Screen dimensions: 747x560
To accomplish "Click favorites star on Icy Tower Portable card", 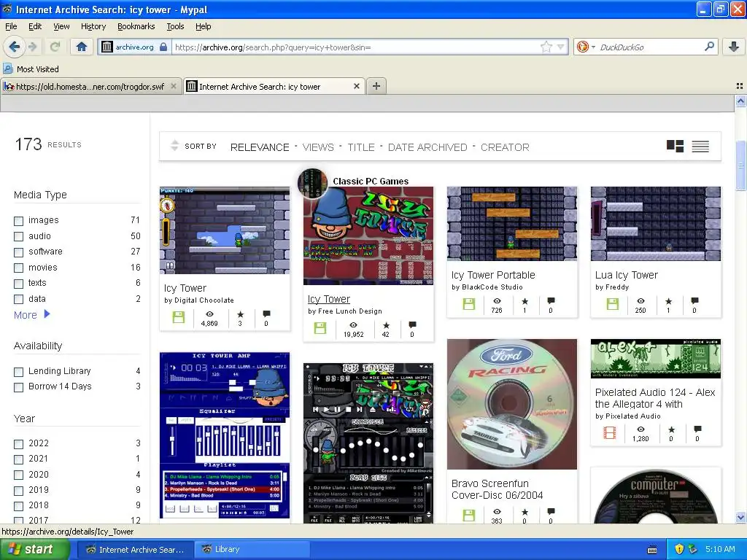I will point(525,301).
